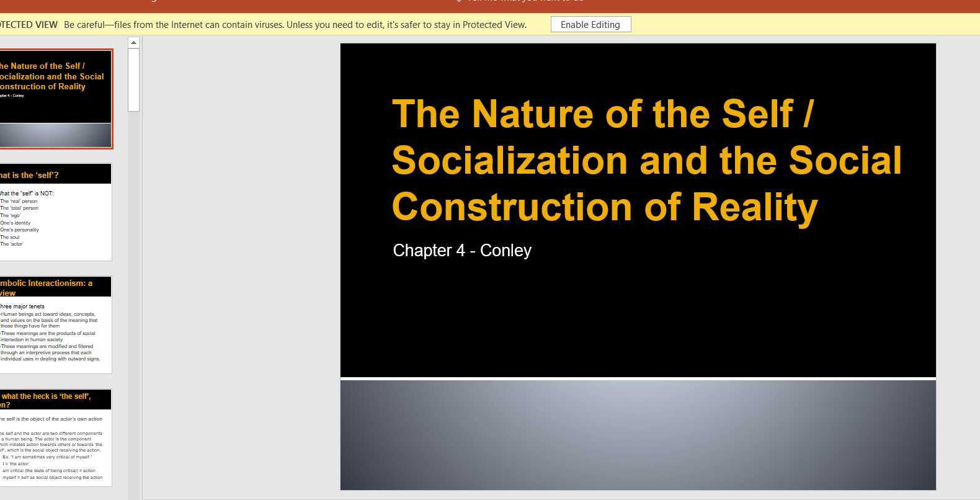Select the 'What is the self?' slide thumbnail

[x=56, y=212]
